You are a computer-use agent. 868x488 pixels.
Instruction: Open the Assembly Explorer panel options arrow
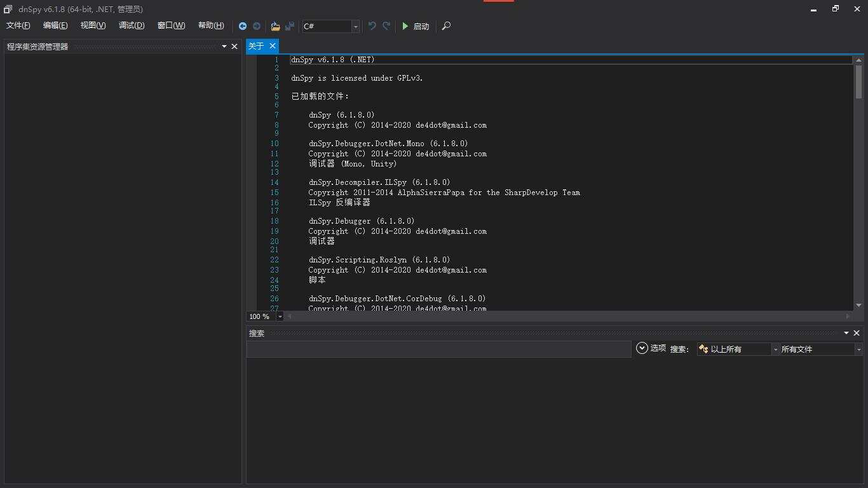click(x=224, y=46)
